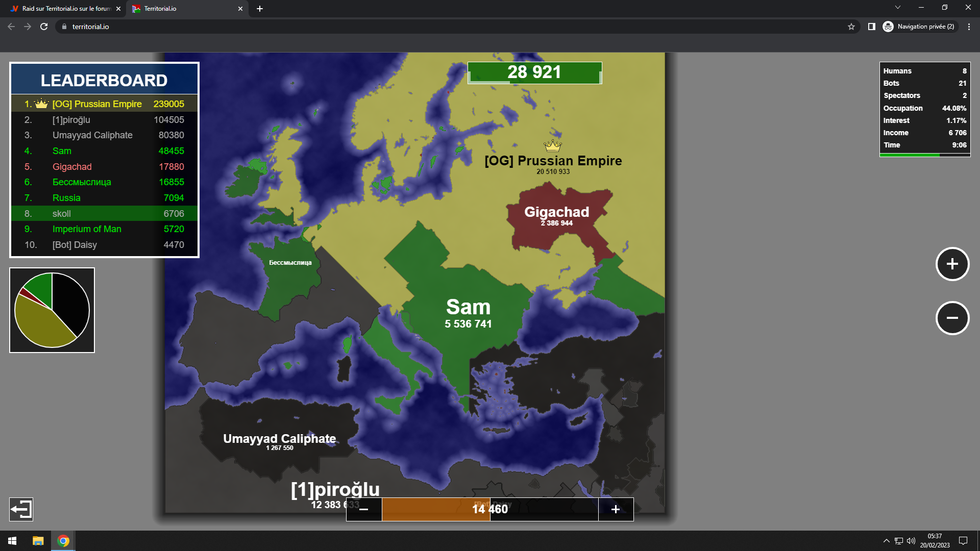The width and height of the screenshot is (980, 551).
Task: Click the map zoom in plus button
Action: click(952, 264)
